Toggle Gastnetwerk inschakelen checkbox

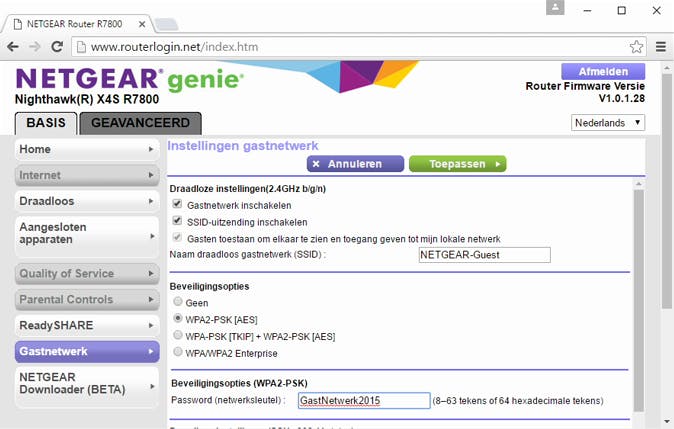coord(177,204)
